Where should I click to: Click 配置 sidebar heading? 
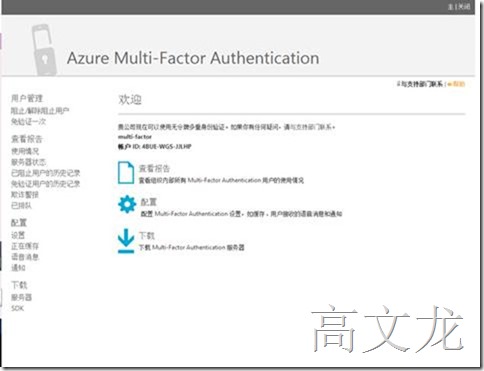tap(19, 223)
